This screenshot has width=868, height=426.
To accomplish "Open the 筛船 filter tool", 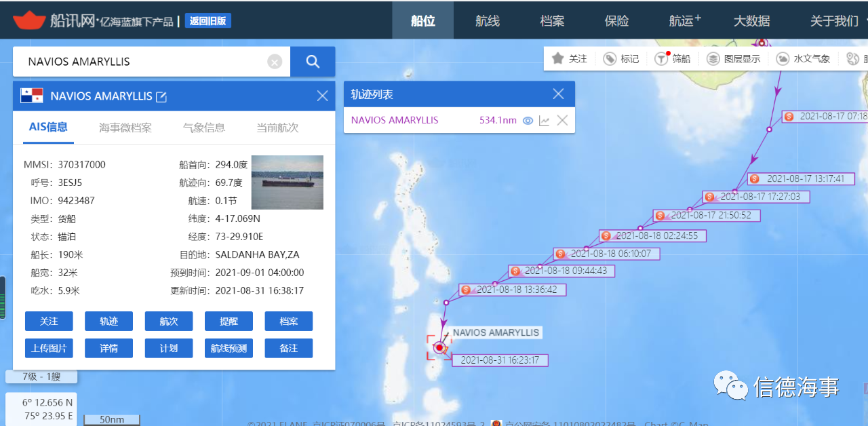I will click(661, 59).
